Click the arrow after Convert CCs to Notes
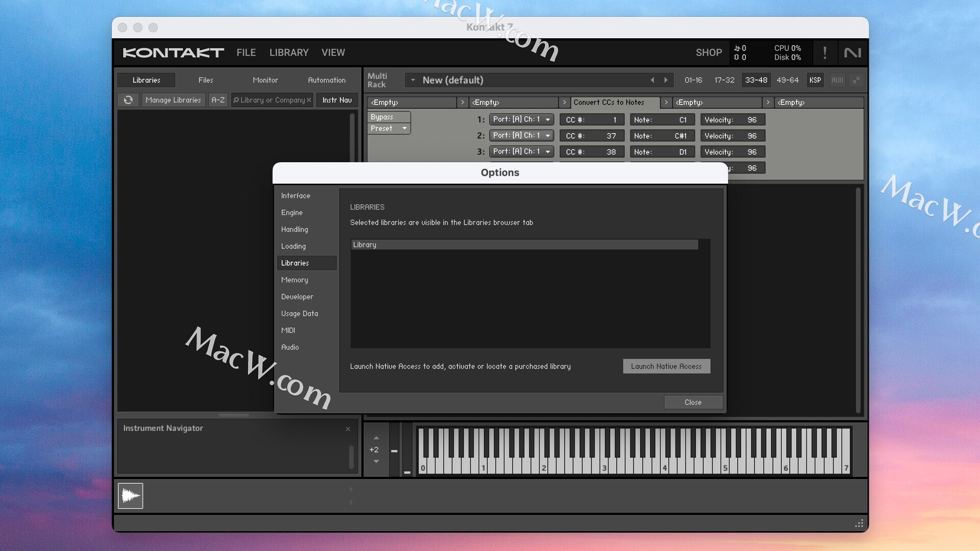 [666, 103]
